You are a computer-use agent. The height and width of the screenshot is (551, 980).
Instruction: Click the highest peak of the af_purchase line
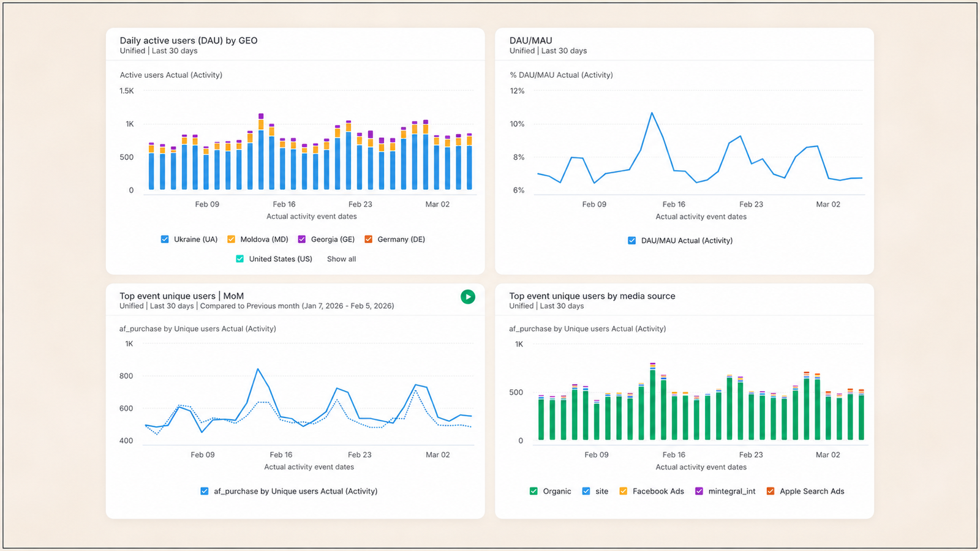click(x=258, y=369)
